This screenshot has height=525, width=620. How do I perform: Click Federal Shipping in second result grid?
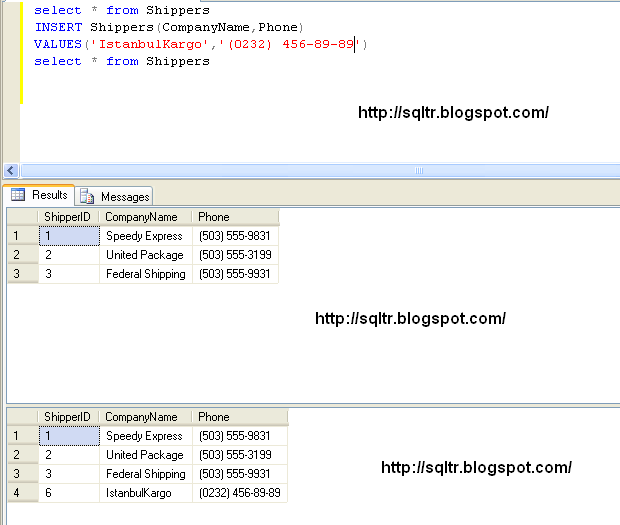tap(146, 474)
